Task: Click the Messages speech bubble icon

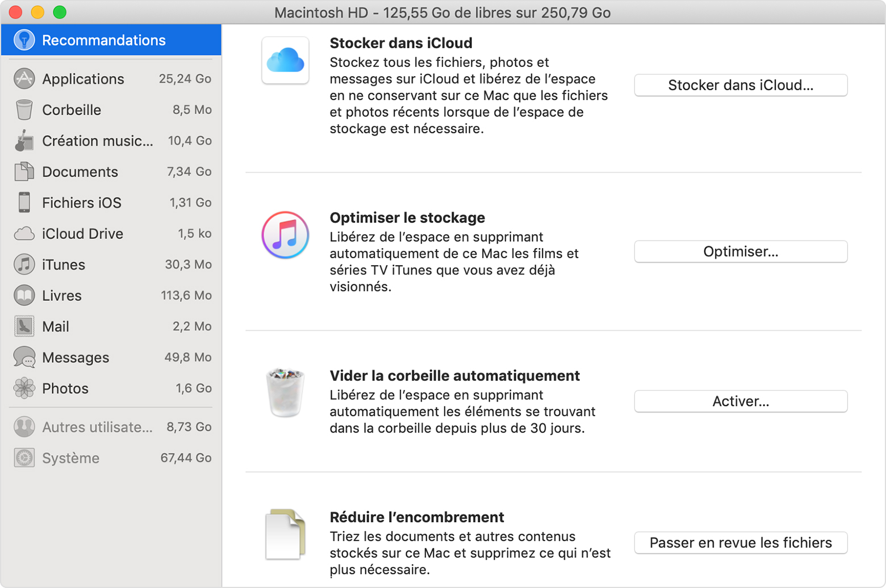Action: [x=24, y=358]
